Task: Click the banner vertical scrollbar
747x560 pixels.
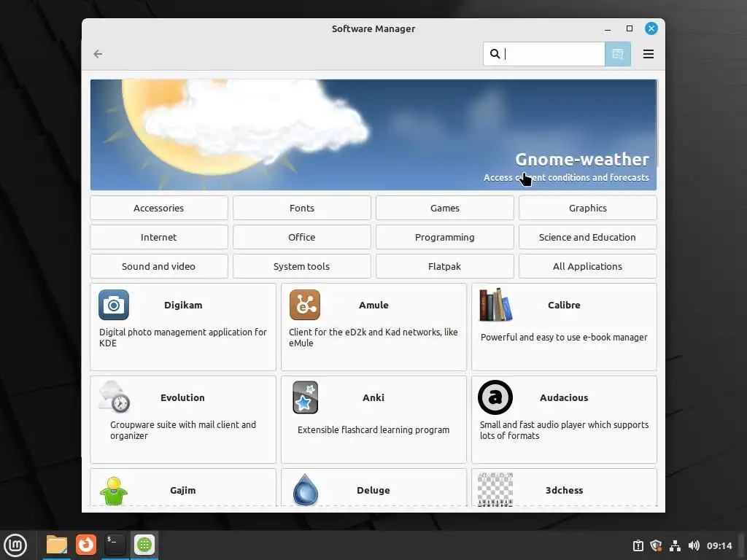Action: (657, 124)
